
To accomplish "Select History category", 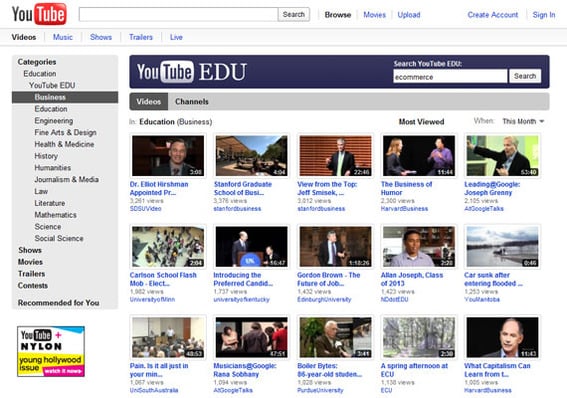I will pyautogui.click(x=46, y=156).
